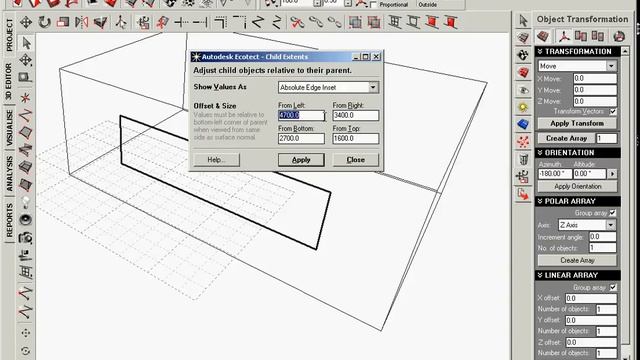The width and height of the screenshot is (640, 360).
Task: Click the Create Array button under Transformation
Action: 566,138
